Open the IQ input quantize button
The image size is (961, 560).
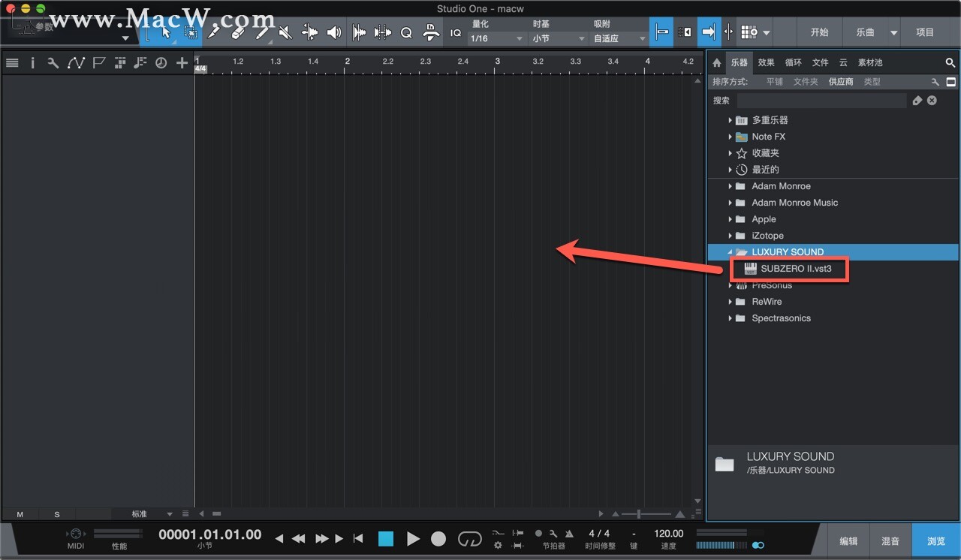(x=456, y=32)
